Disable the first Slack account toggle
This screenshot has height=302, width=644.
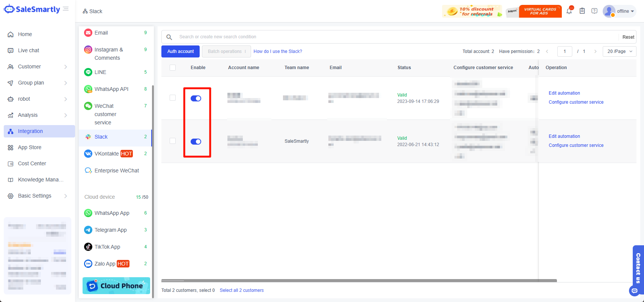[x=196, y=98]
